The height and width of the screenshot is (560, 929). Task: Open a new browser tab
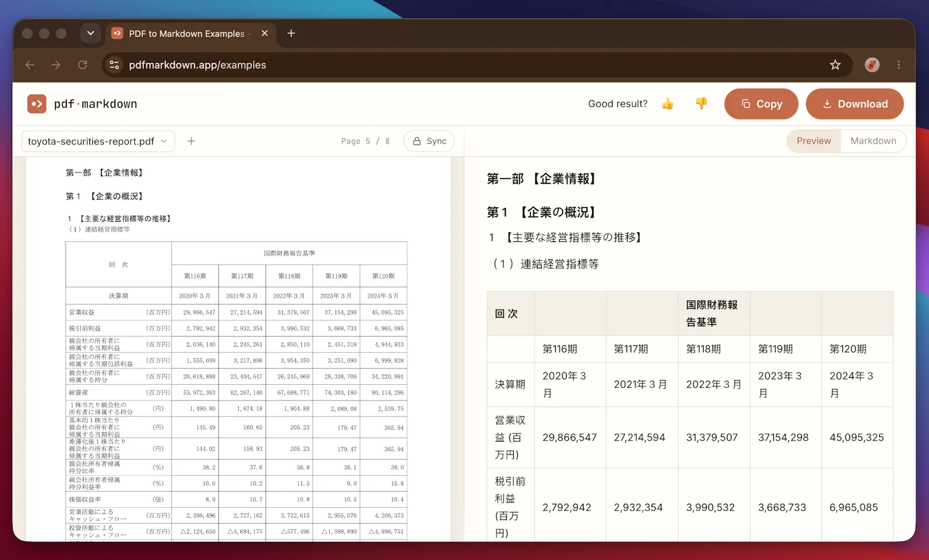coord(291,33)
